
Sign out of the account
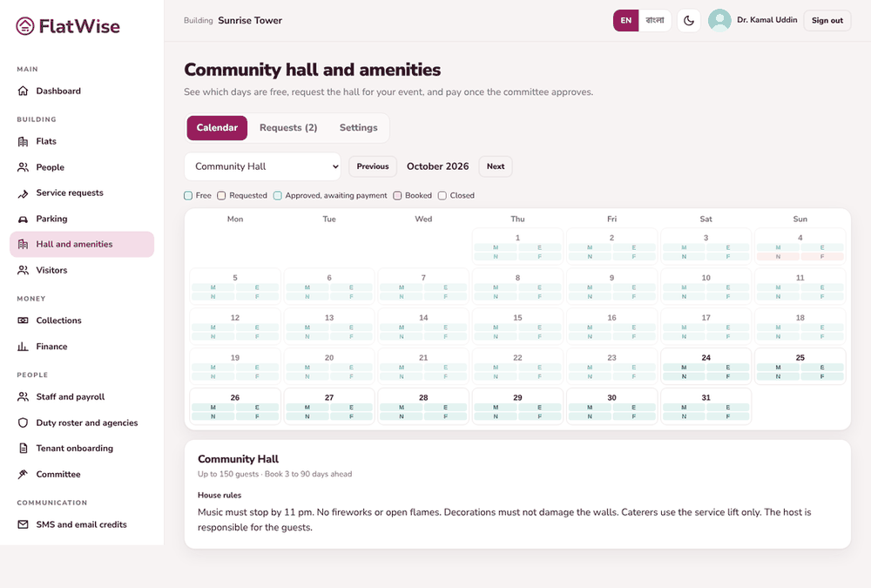coord(827,21)
